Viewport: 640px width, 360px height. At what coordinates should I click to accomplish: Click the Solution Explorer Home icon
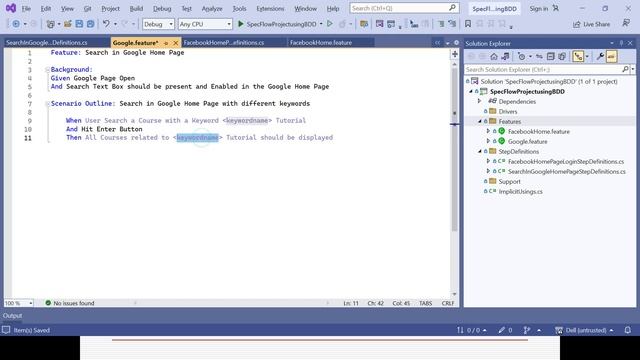coord(494,57)
